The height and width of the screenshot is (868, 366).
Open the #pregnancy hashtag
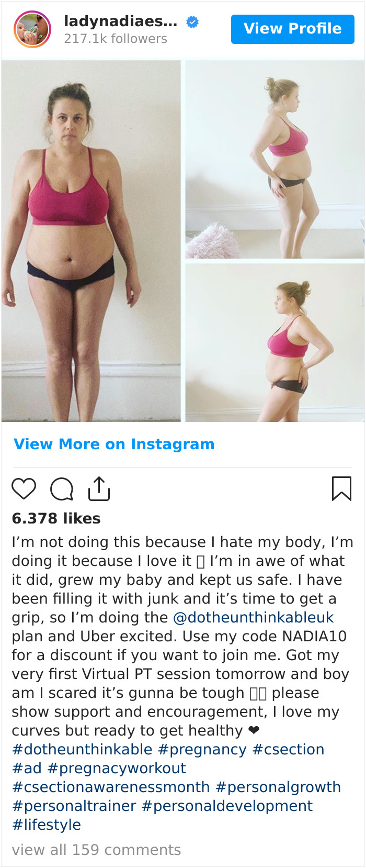[202, 749]
